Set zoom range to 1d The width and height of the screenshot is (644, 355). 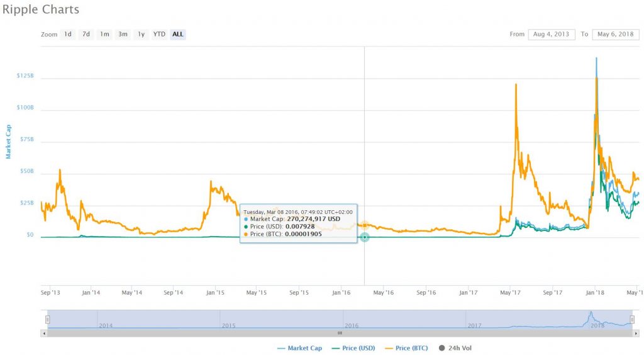68,34
